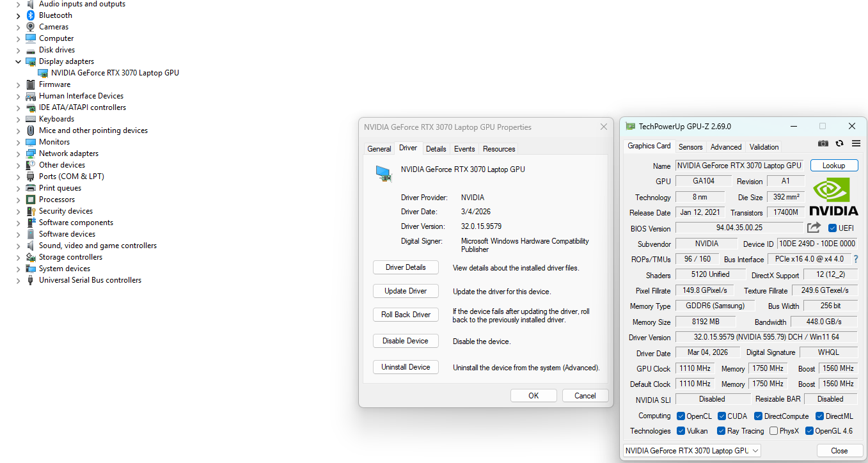Image resolution: width=868 pixels, height=463 pixels.
Task: Toggle the OpenCL checkbox
Action: [681, 416]
